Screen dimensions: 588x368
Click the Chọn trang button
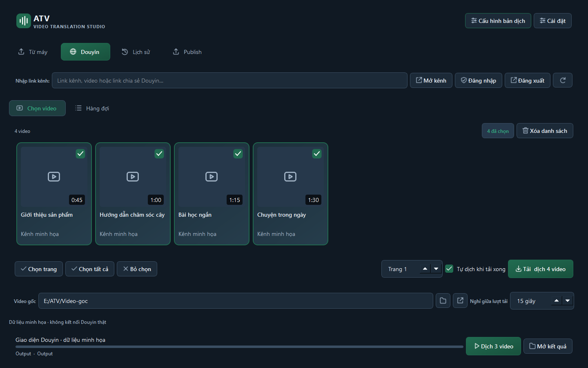point(39,269)
